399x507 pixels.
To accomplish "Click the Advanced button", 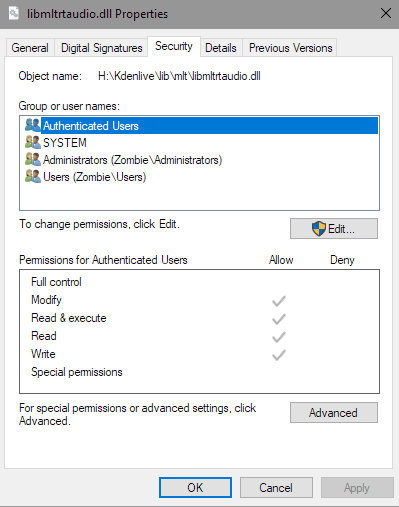I will [x=334, y=413].
